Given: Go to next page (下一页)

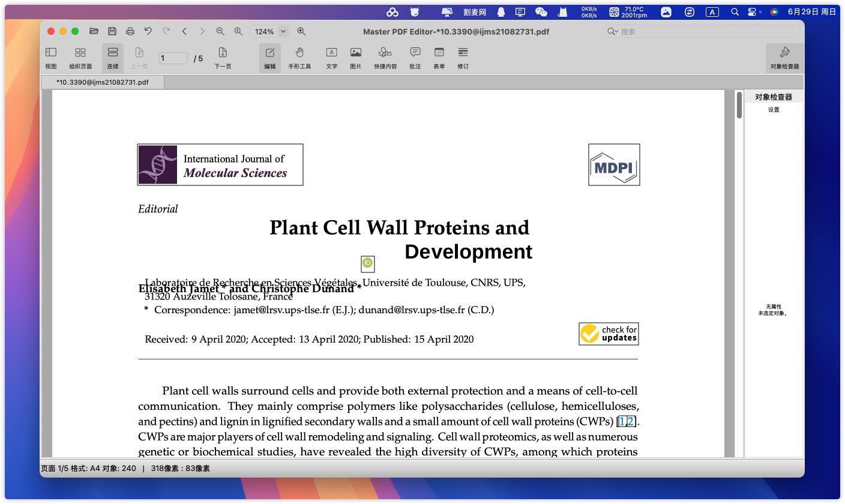Looking at the screenshot, I should click(x=223, y=57).
